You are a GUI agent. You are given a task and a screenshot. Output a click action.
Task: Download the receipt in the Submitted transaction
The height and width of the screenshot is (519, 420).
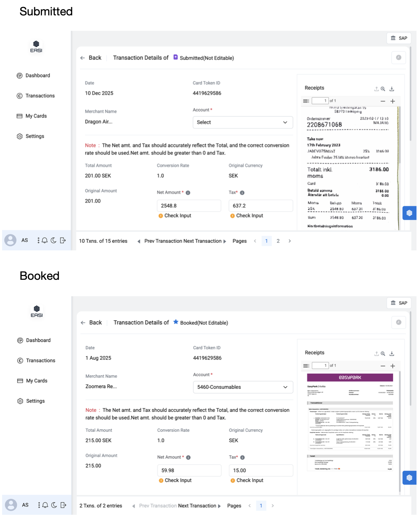(392, 89)
